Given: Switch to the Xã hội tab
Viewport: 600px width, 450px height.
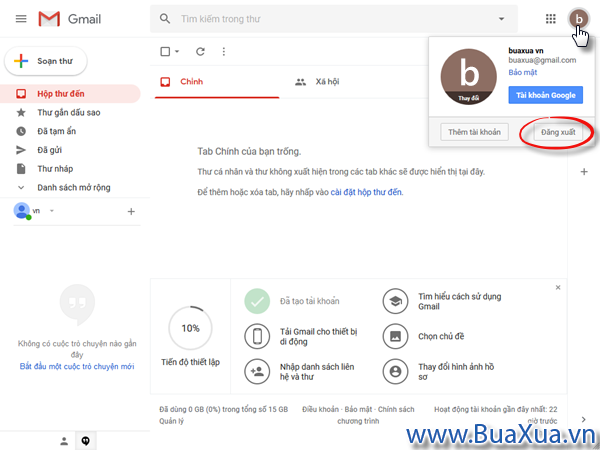Looking at the screenshot, I should 317,82.
